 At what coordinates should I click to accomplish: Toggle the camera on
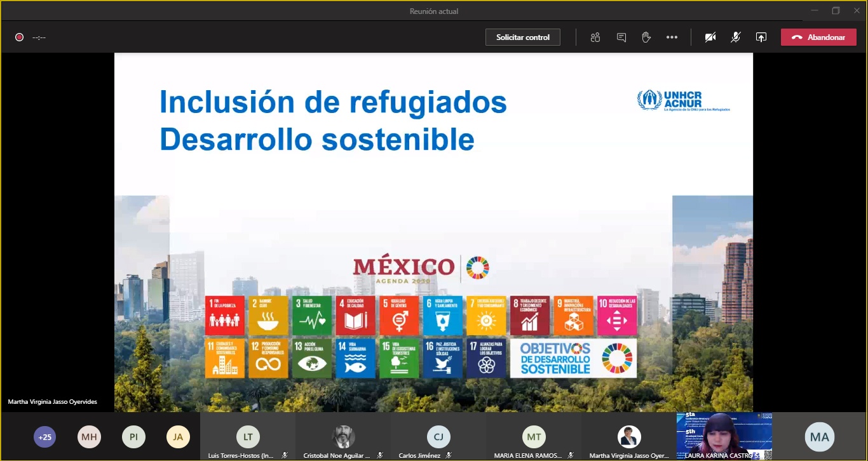coord(710,37)
